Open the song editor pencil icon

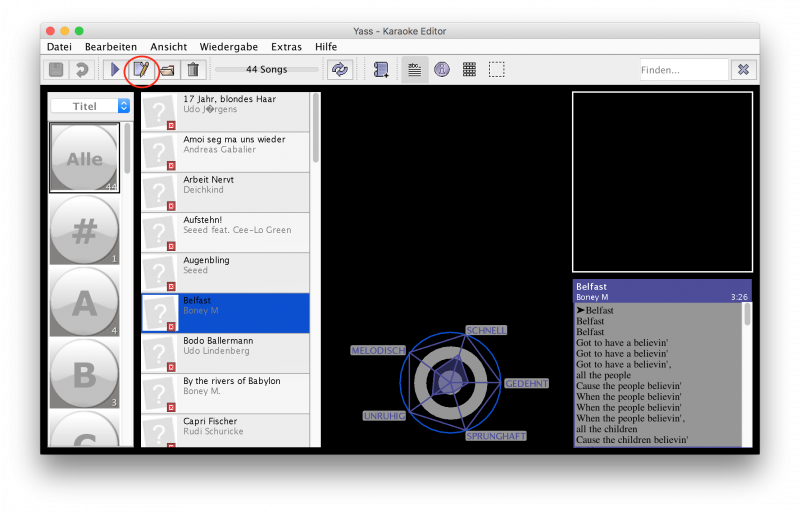pyautogui.click(x=141, y=69)
